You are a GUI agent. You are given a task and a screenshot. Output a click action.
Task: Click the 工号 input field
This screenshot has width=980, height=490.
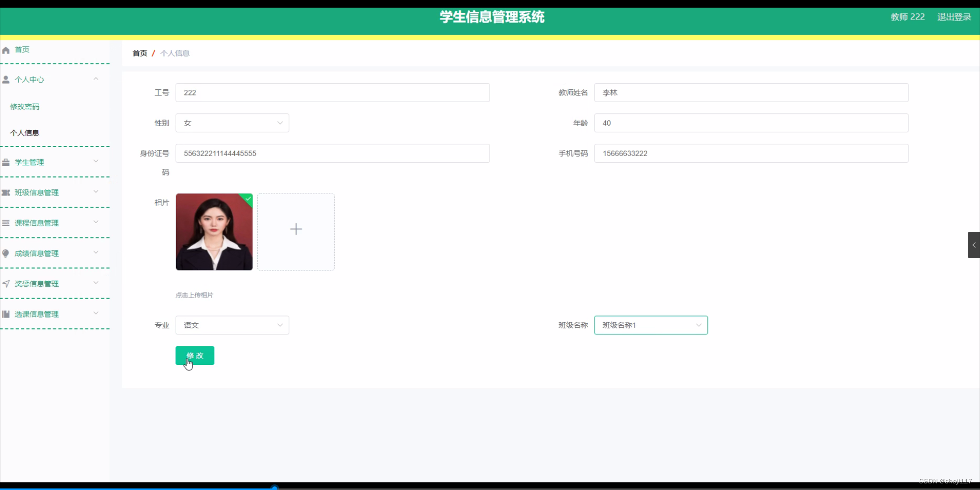click(x=333, y=92)
